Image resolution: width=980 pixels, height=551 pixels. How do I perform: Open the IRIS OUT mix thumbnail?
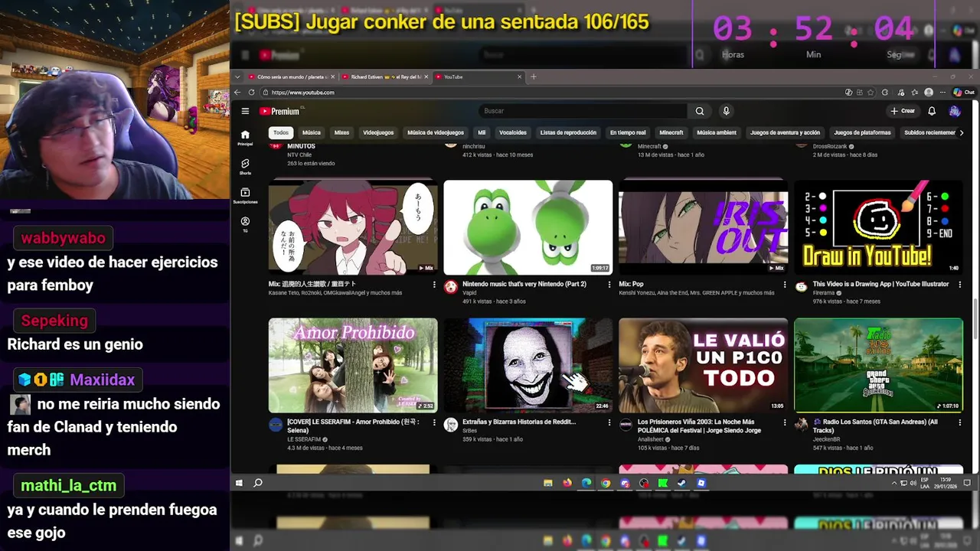click(x=703, y=227)
